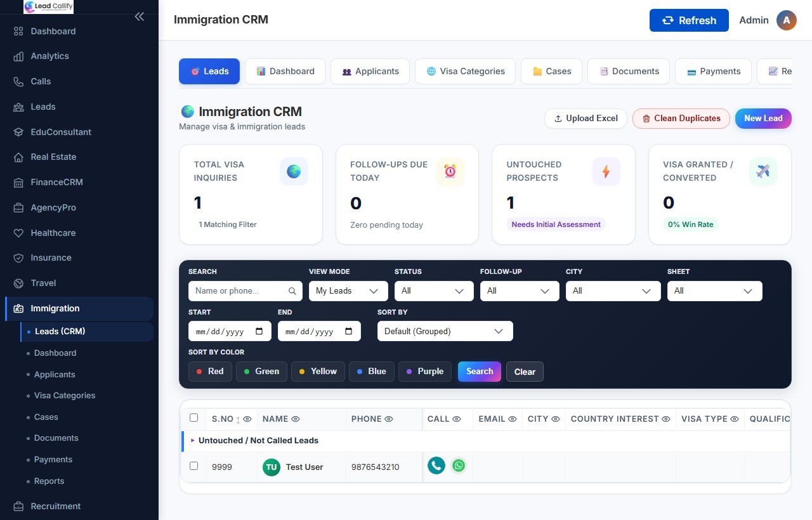Screen dimensions: 812x520
Task: Click the blue Refresh button
Action: point(689,20)
